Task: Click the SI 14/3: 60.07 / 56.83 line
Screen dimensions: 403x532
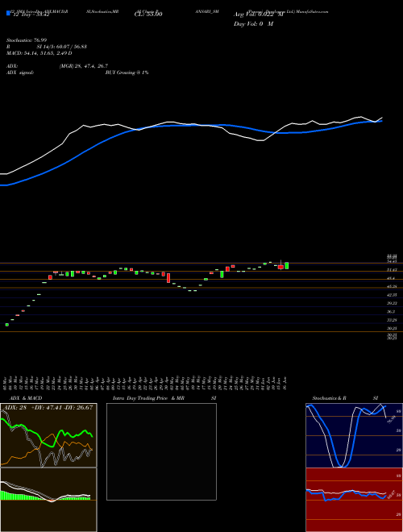Action: pos(62,47)
